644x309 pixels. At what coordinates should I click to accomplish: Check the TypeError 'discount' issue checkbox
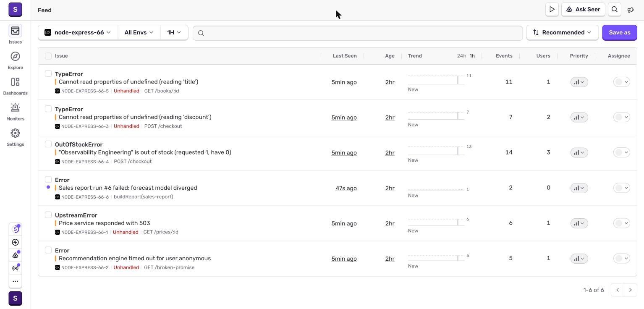click(48, 109)
